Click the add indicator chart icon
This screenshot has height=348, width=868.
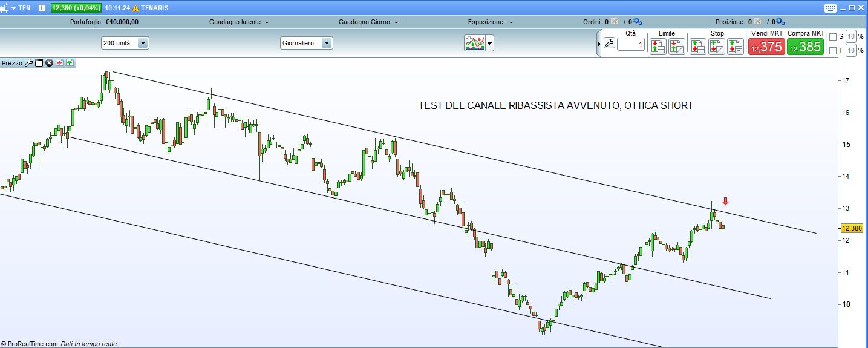475,43
